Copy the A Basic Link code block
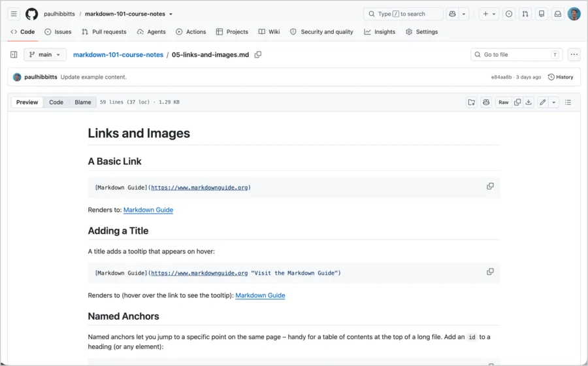588x366 pixels. [490, 186]
